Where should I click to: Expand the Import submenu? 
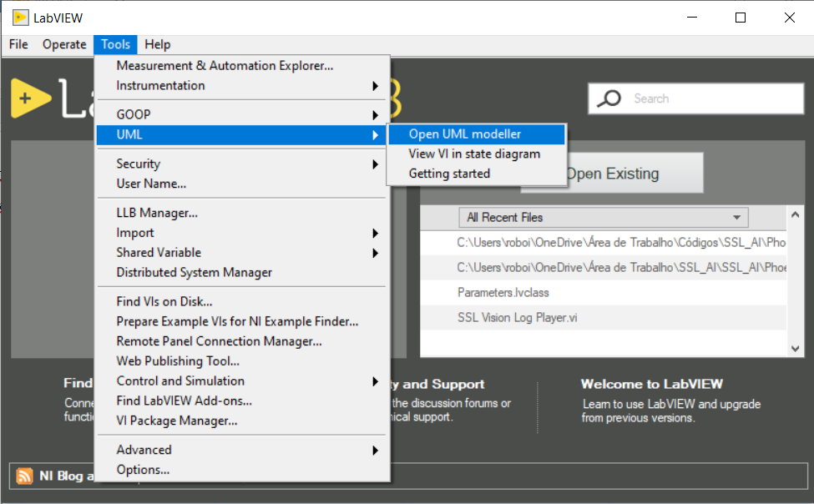tap(242, 233)
